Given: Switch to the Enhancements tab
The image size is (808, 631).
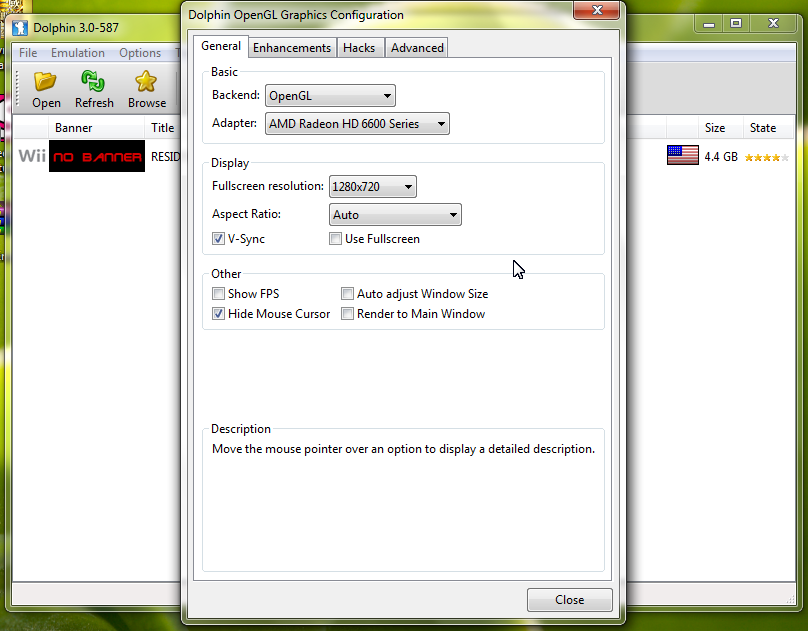Looking at the screenshot, I should 292,48.
